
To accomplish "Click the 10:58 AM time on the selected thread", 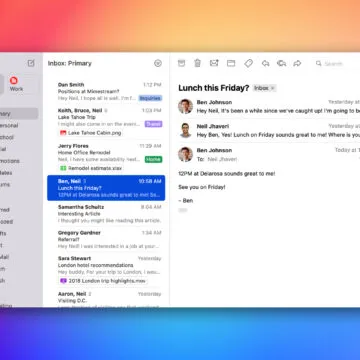I will coord(150,181).
